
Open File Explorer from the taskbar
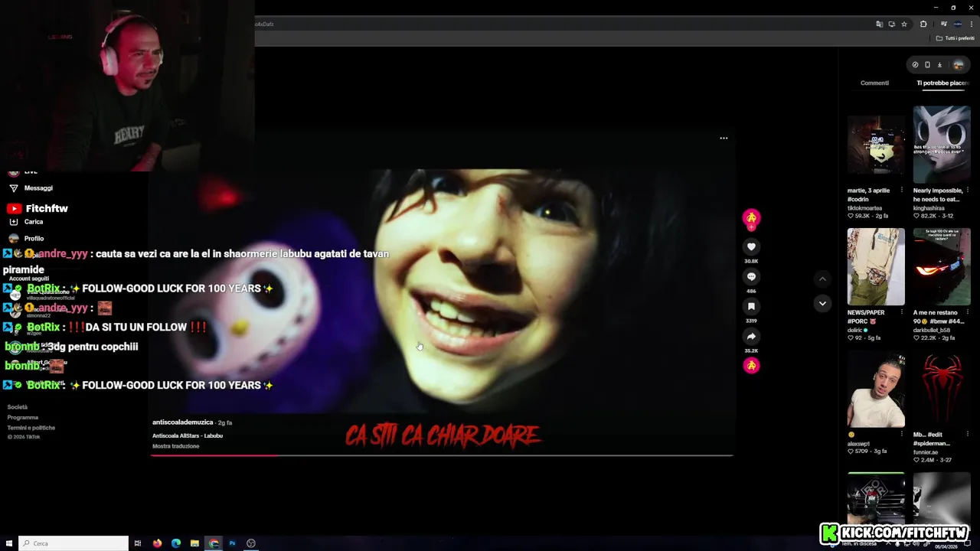(x=194, y=543)
